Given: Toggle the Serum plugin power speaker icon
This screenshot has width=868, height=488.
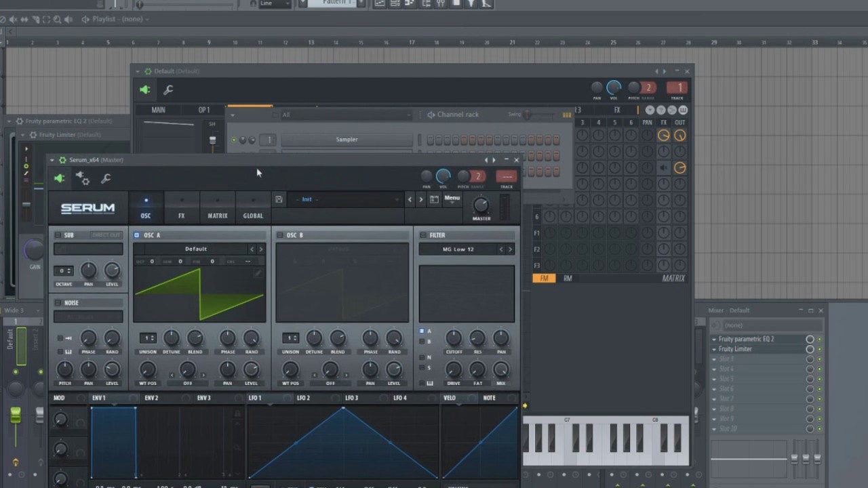Looking at the screenshot, I should coord(60,178).
